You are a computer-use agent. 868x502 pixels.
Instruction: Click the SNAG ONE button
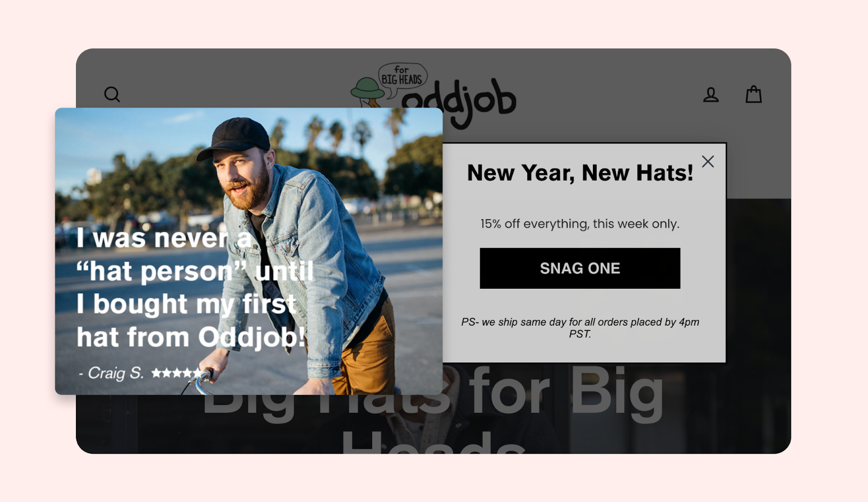point(580,268)
